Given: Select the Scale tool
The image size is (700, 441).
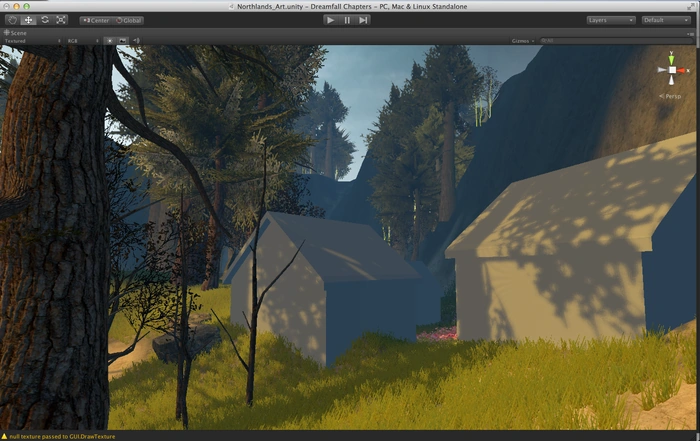Looking at the screenshot, I should point(60,20).
